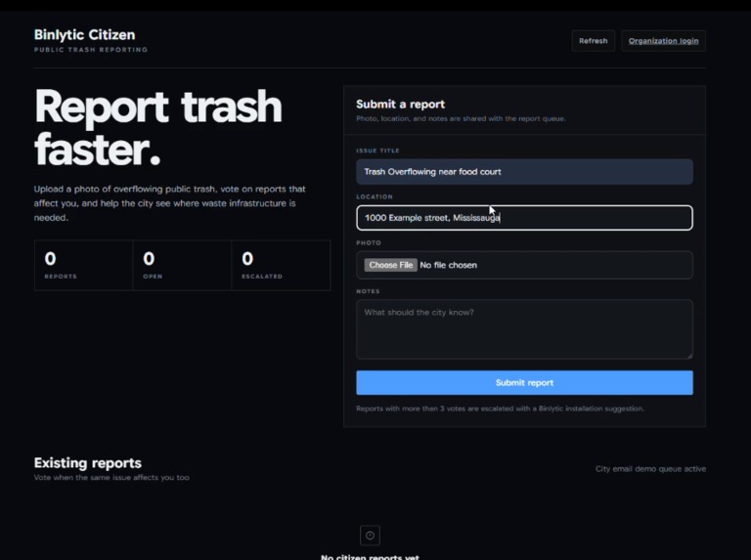
Task: Focus the Location input field
Action: [x=524, y=218]
